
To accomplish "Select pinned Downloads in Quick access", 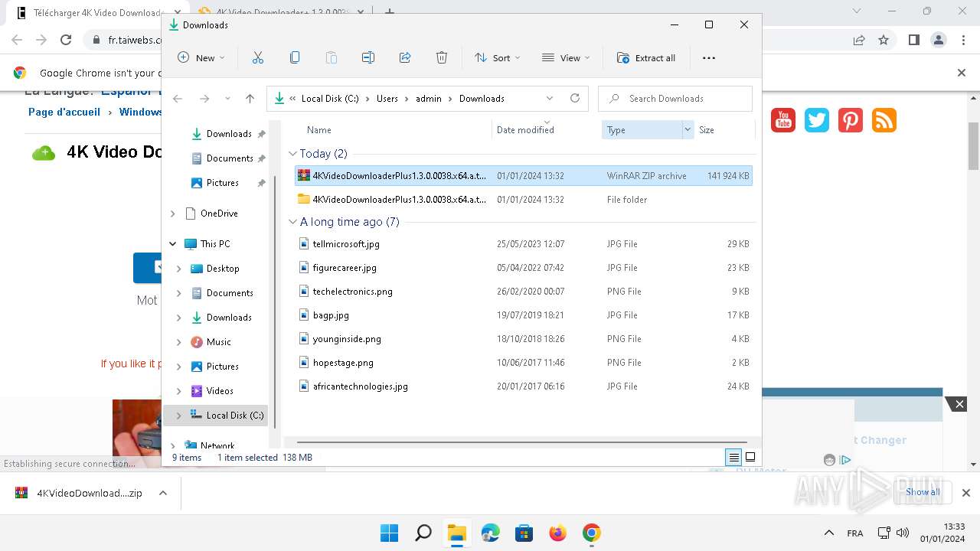I will [x=229, y=134].
